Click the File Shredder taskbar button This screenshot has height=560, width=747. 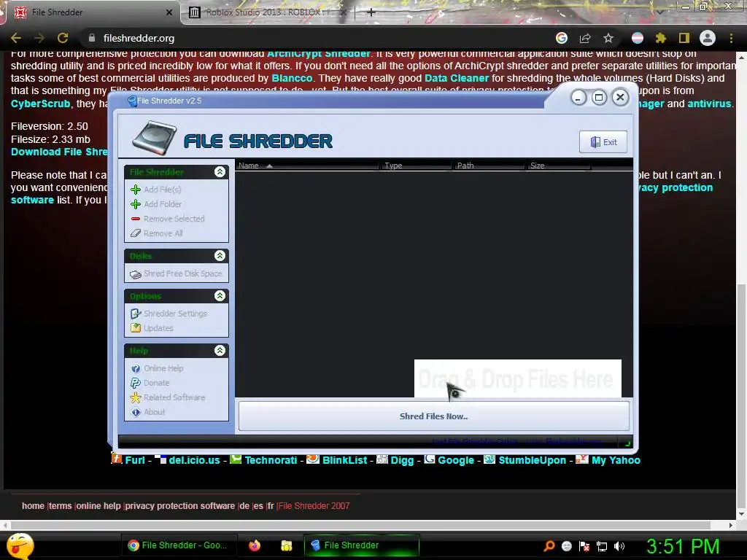pyautogui.click(x=361, y=545)
